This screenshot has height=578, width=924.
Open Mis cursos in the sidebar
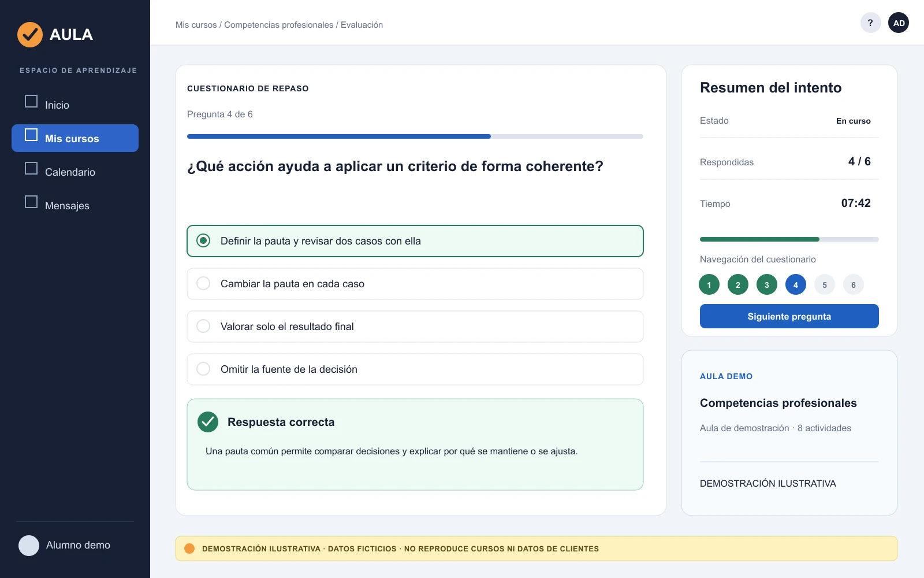pyautogui.click(x=75, y=138)
